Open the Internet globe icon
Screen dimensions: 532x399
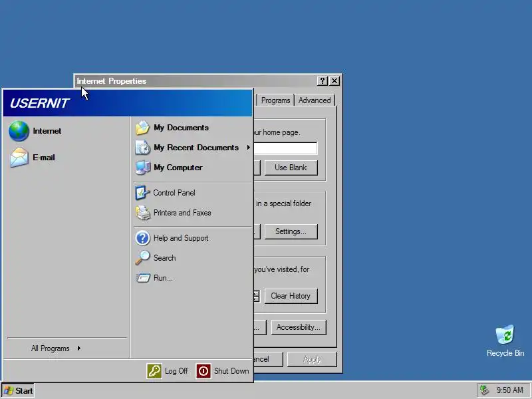[x=19, y=131]
